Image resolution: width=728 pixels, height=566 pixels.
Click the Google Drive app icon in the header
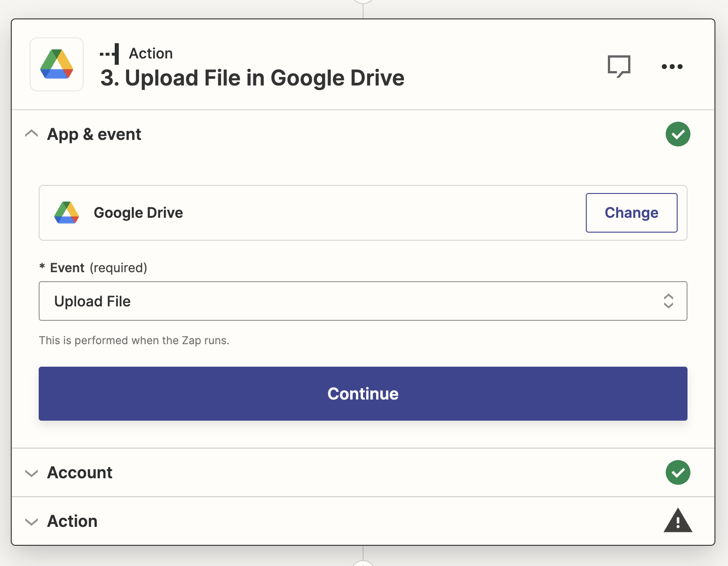click(57, 64)
